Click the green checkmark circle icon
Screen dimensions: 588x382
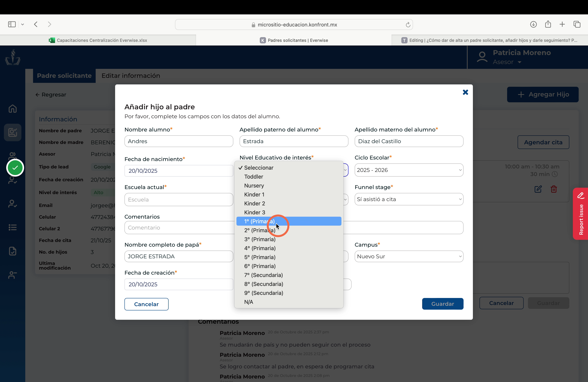pyautogui.click(x=15, y=168)
